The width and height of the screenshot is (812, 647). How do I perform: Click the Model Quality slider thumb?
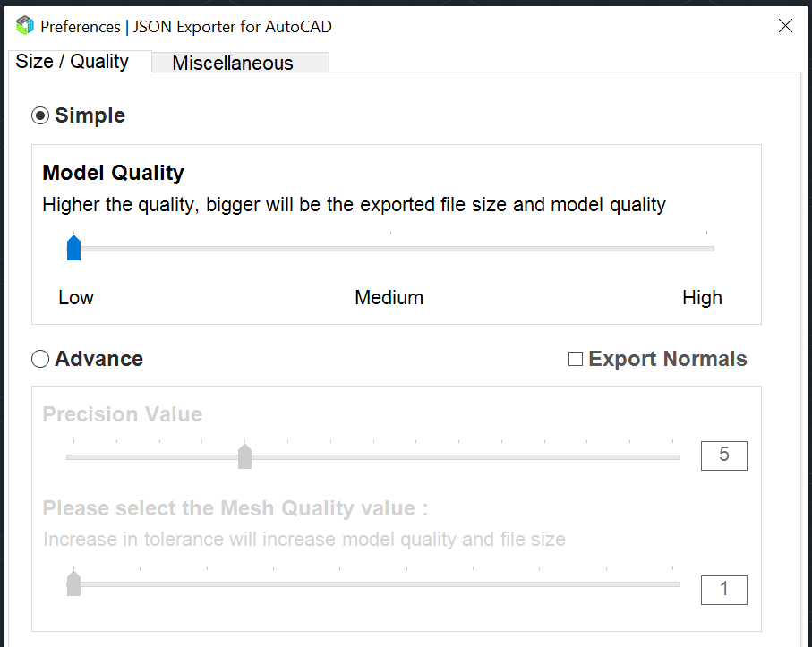coord(74,248)
